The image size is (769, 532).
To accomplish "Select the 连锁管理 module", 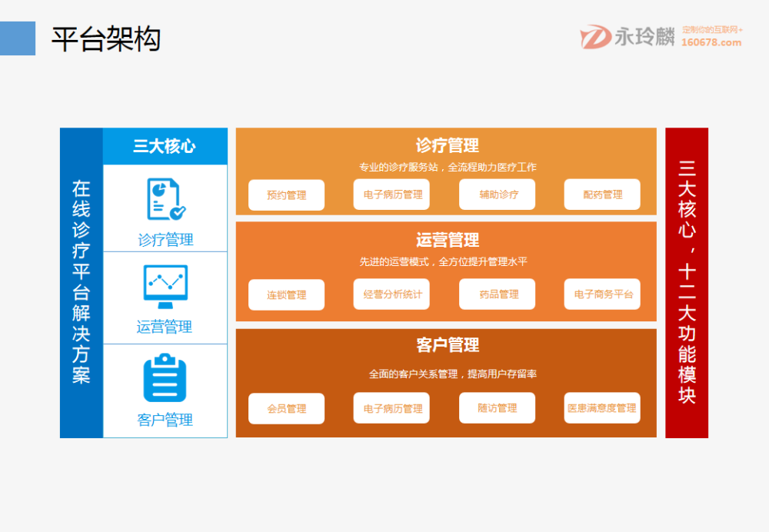I will click(x=286, y=294).
